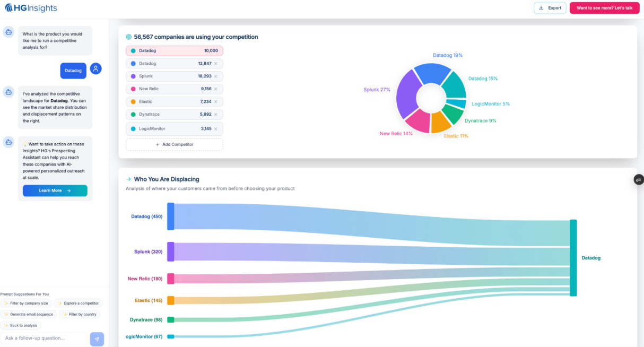644x347 pixels.
Task: Click the arrow icon in Learn More
Action: (69, 190)
